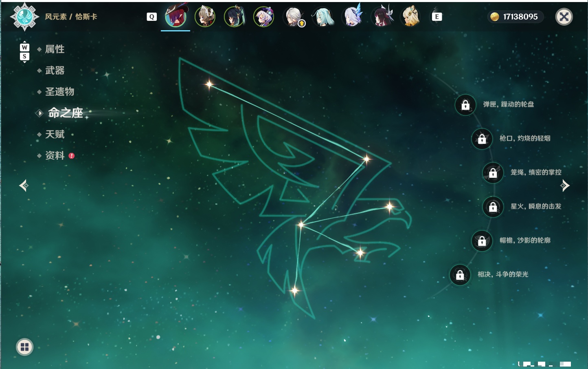The width and height of the screenshot is (588, 369).
Task: Switch to the 属性 attributes tab
Action: pyautogui.click(x=55, y=49)
